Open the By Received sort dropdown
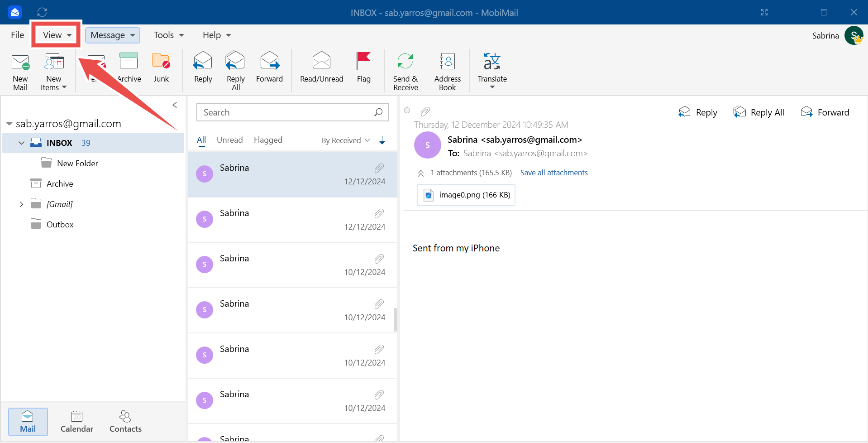The height and width of the screenshot is (443, 868). (x=346, y=140)
